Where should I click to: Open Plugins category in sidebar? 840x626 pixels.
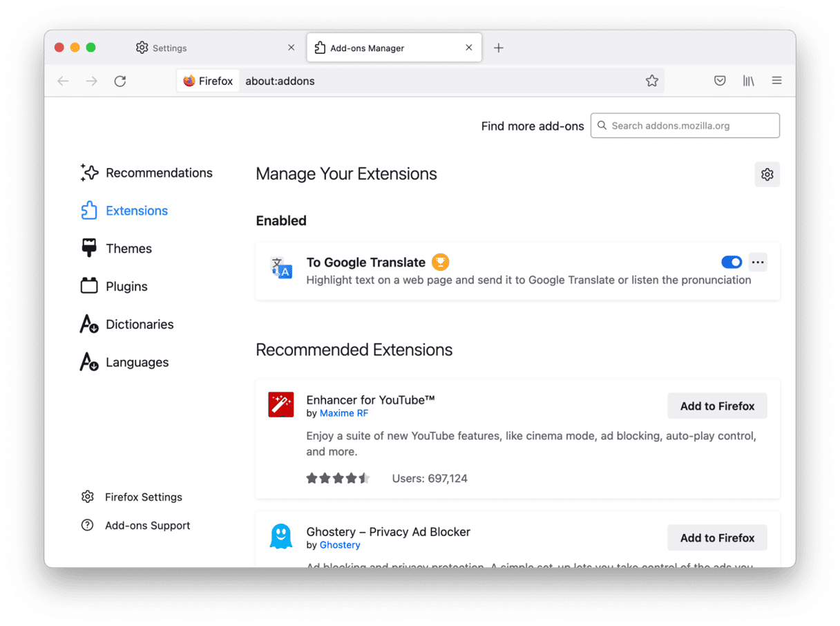[126, 287]
